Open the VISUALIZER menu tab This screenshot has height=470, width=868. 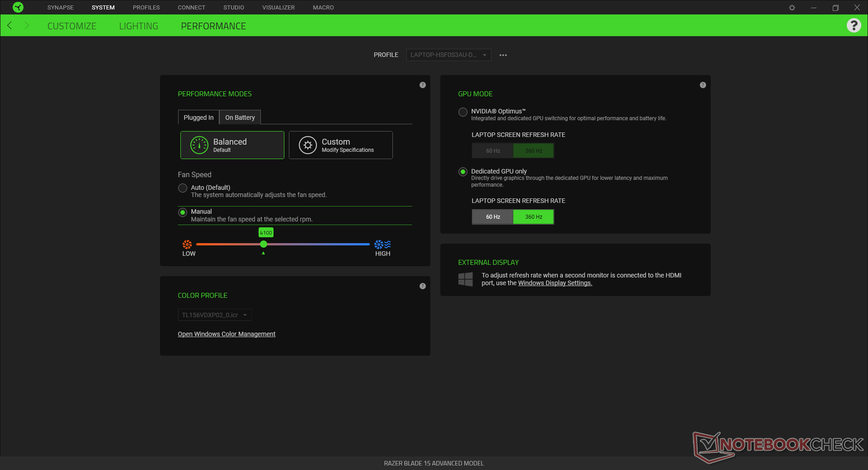click(278, 8)
